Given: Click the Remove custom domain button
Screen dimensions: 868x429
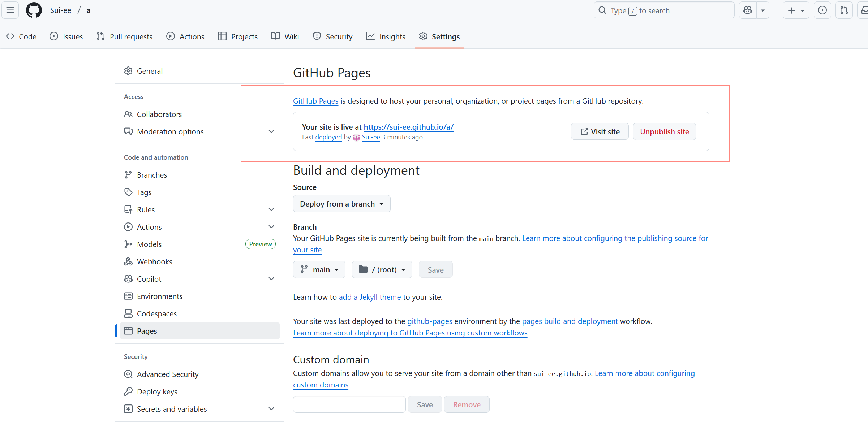Looking at the screenshot, I should coord(467,404).
